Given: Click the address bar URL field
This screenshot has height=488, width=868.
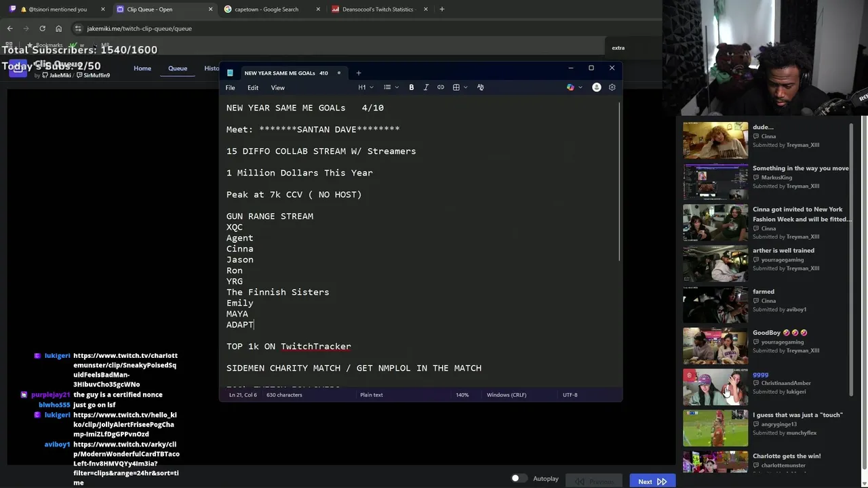Looking at the screenshot, I should click(139, 28).
